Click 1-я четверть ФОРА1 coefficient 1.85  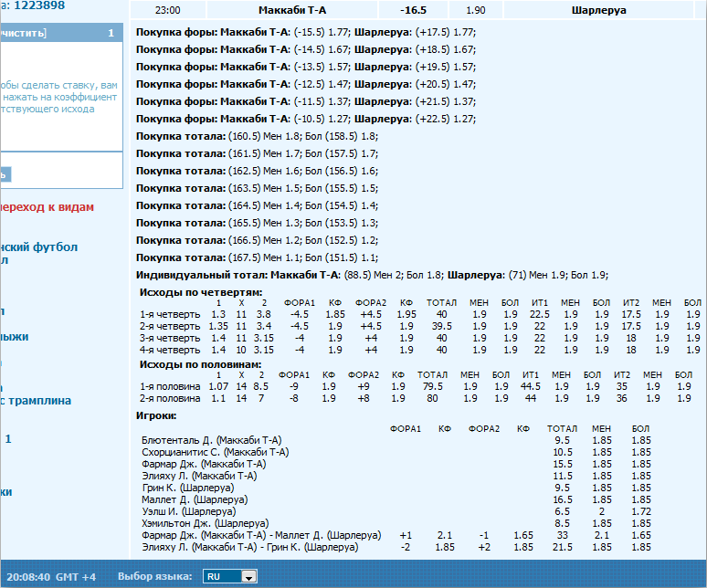pyautogui.click(x=335, y=314)
